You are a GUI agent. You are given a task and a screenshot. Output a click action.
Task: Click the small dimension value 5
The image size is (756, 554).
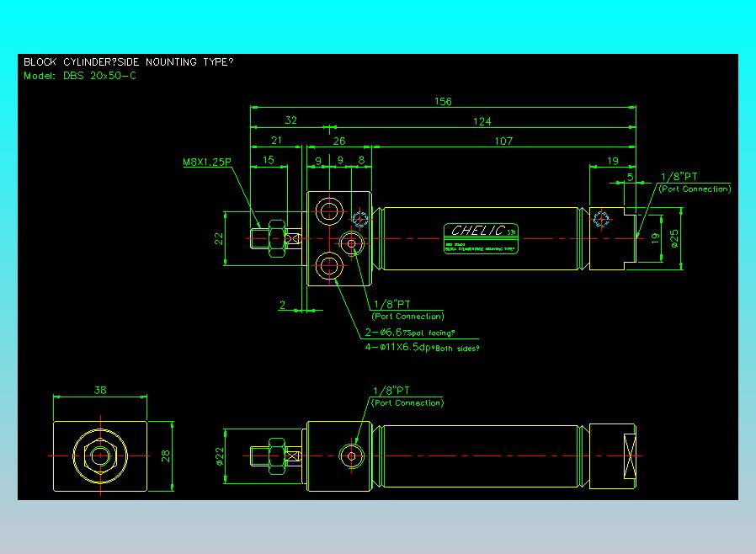click(x=631, y=177)
